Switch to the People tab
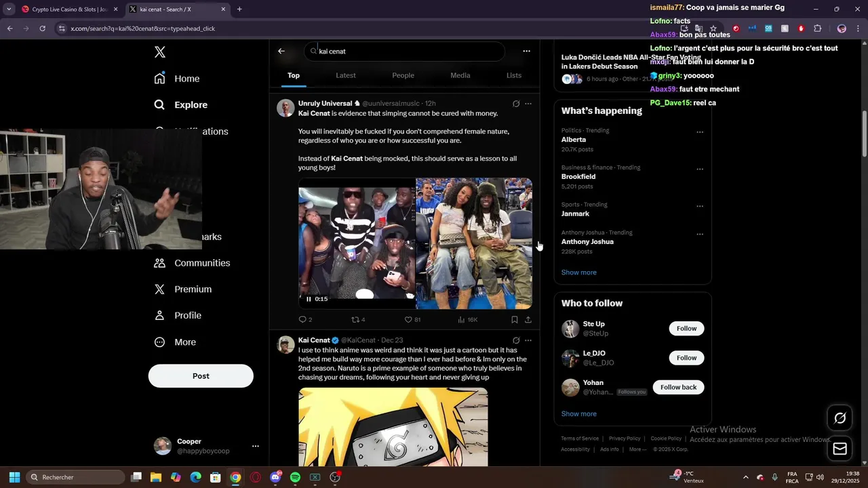Viewport: 868px width, 488px height. tap(403, 75)
